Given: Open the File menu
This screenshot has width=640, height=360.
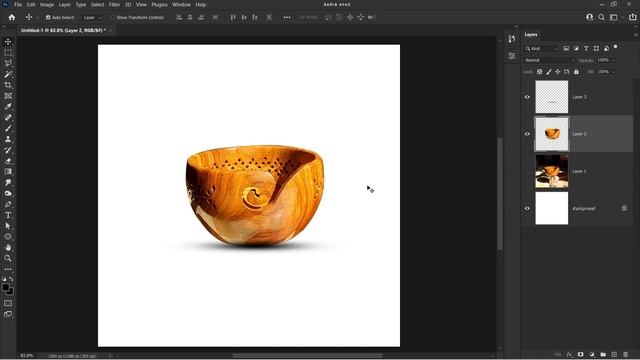Looking at the screenshot, I should 18,4.
